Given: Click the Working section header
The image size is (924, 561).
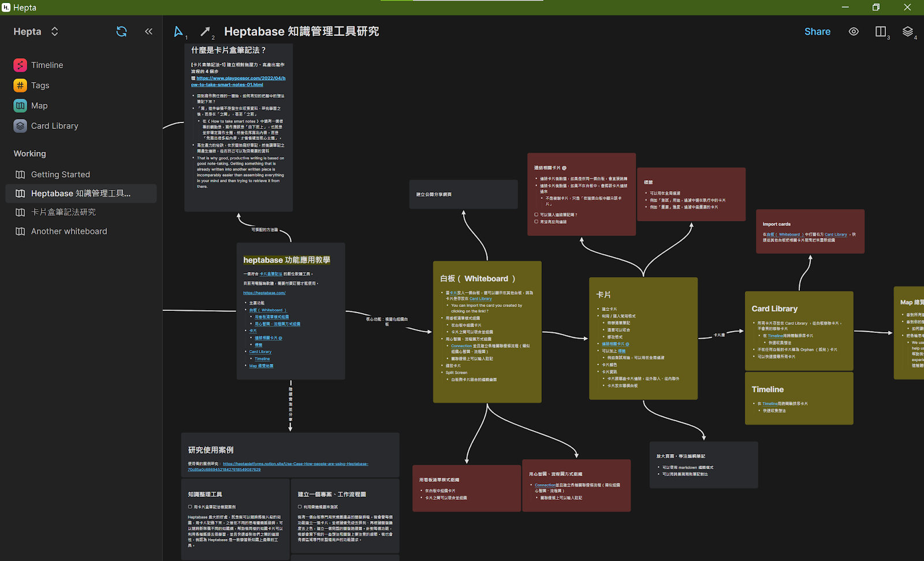Looking at the screenshot, I should point(29,154).
